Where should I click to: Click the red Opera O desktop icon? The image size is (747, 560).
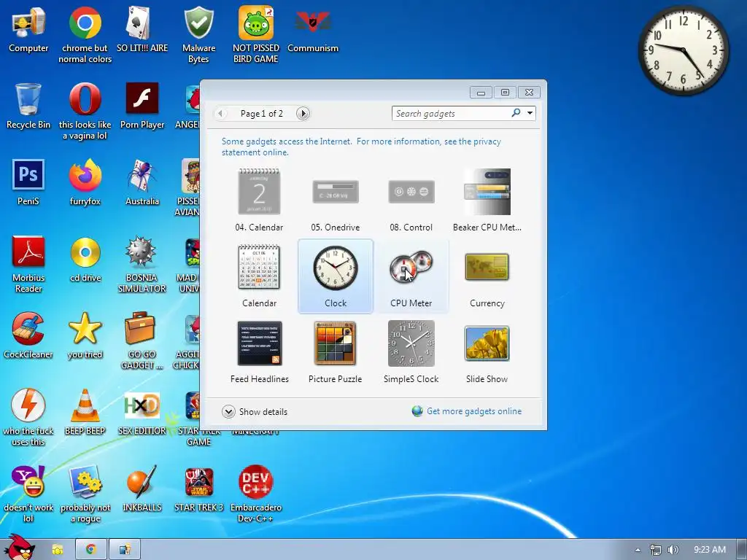coord(85,112)
